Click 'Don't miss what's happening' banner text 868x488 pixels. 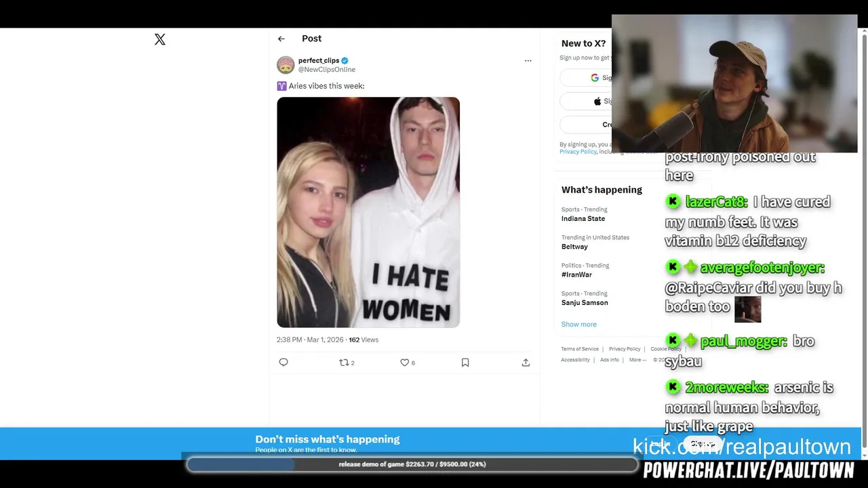[x=328, y=439]
